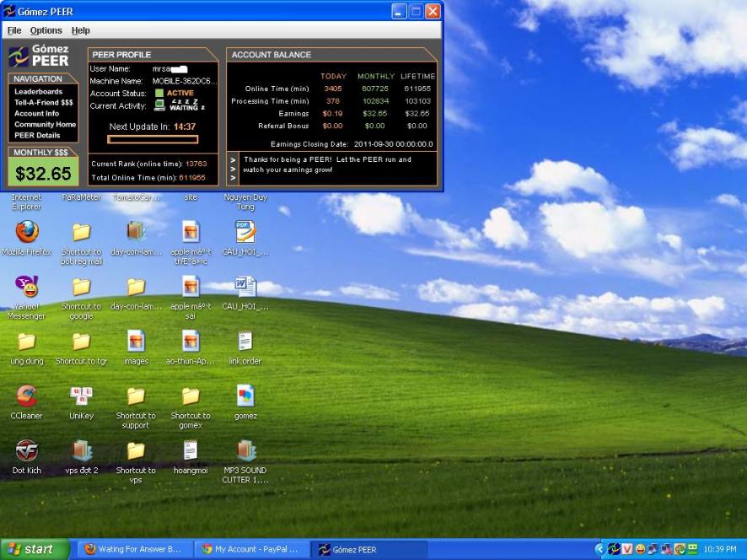The image size is (747, 560).
Task: Open the File menu
Action: click(14, 30)
